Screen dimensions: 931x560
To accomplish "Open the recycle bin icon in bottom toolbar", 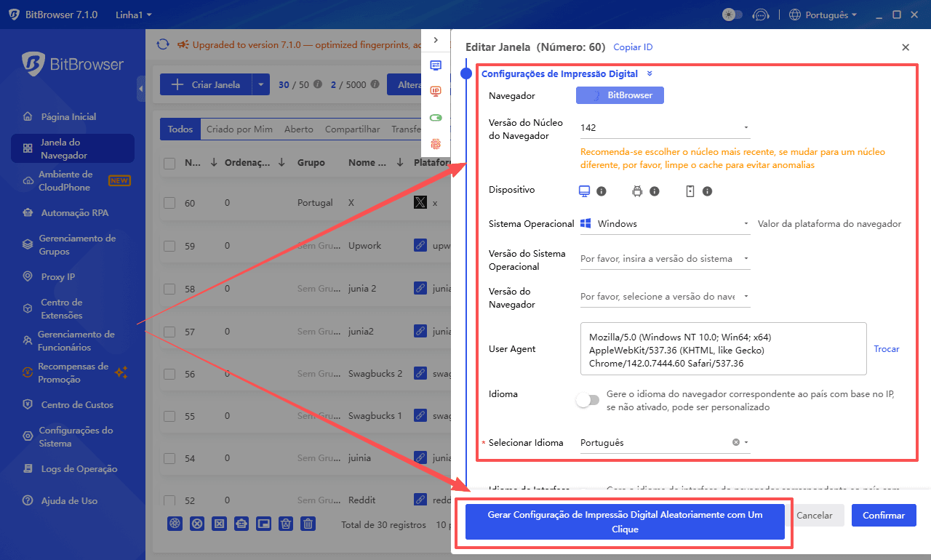I will [x=285, y=523].
